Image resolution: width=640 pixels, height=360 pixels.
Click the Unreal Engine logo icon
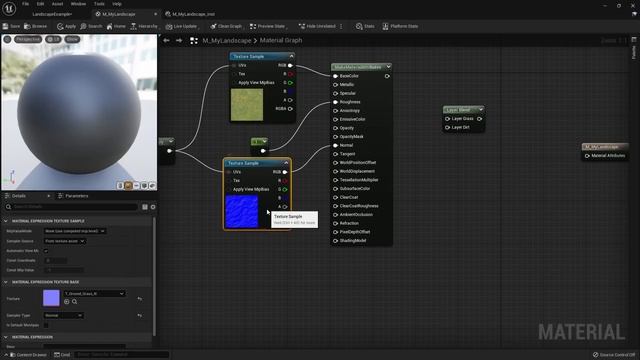9,8
